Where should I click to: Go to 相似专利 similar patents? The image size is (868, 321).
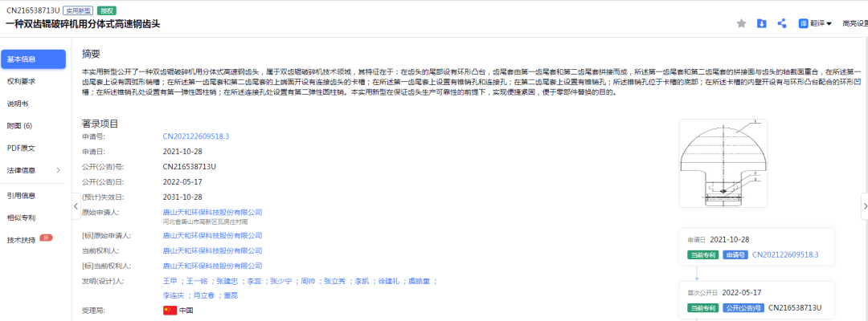21,217
